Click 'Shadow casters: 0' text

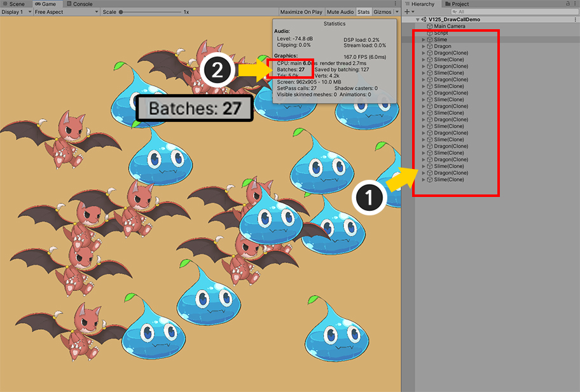point(356,88)
